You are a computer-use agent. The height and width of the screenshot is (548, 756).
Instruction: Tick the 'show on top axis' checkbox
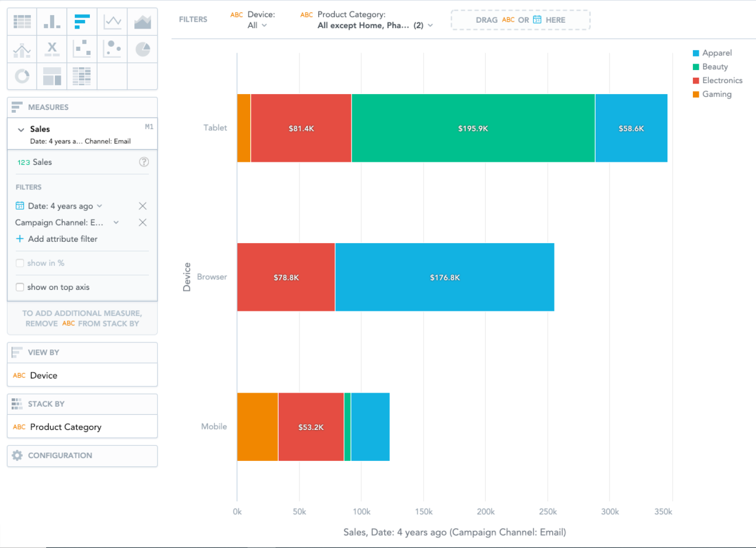tap(20, 287)
